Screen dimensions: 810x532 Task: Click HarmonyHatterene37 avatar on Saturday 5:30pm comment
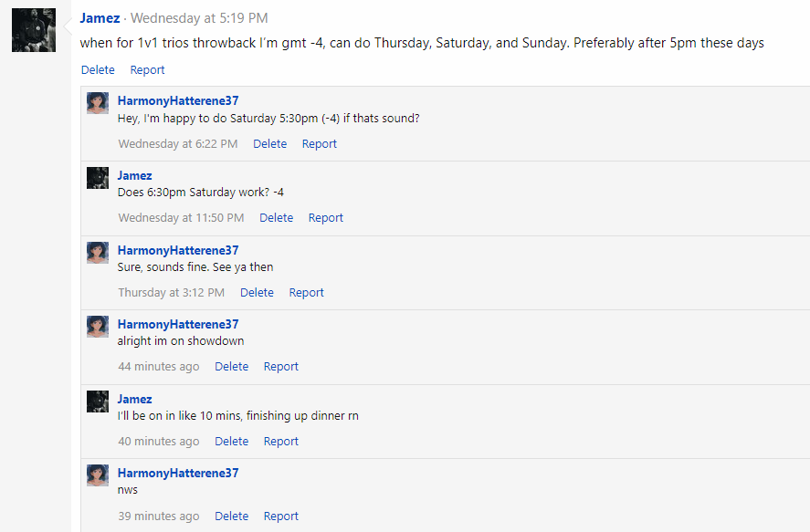coord(98,103)
